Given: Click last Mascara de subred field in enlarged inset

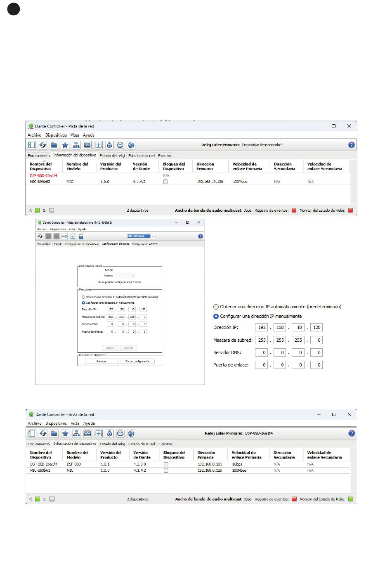Looking at the screenshot, I should click(316, 340).
